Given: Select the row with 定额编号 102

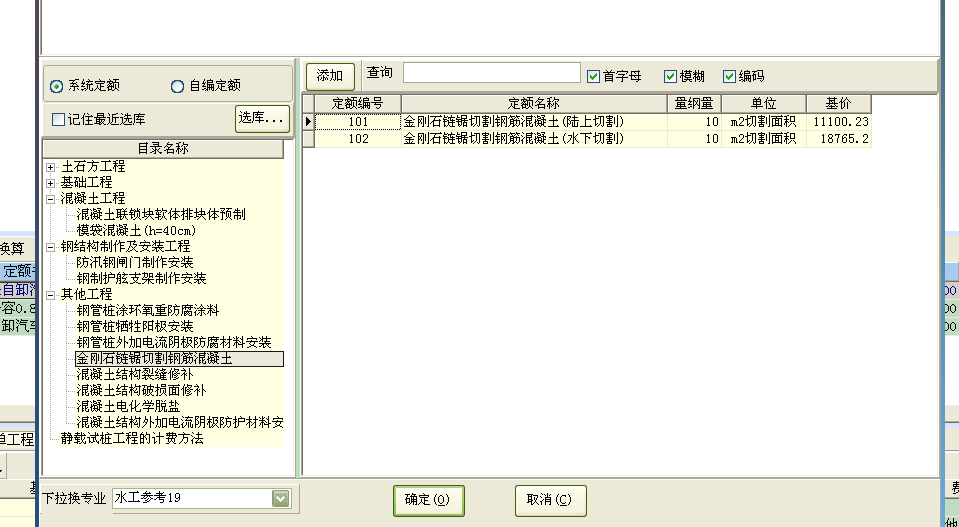Looking at the screenshot, I should pyautogui.click(x=359, y=139).
